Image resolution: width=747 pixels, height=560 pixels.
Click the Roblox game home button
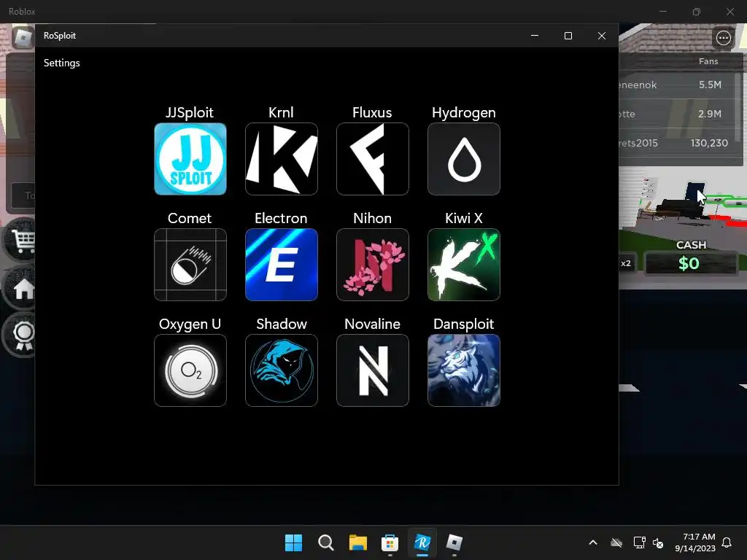coord(20,288)
